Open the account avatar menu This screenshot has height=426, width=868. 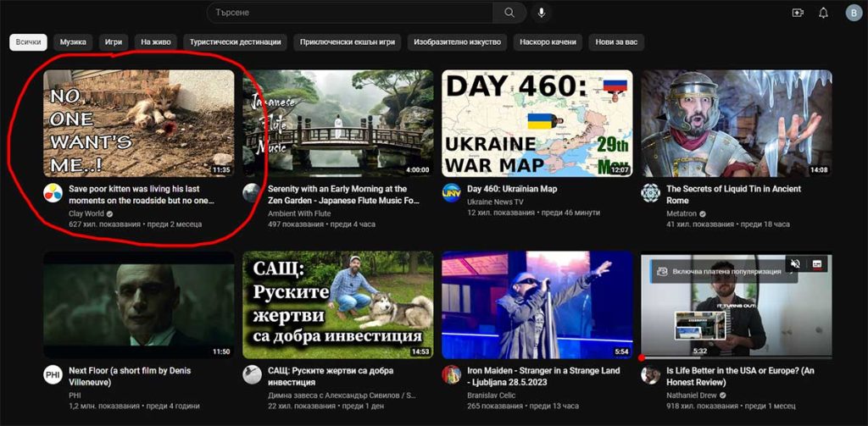coord(852,13)
